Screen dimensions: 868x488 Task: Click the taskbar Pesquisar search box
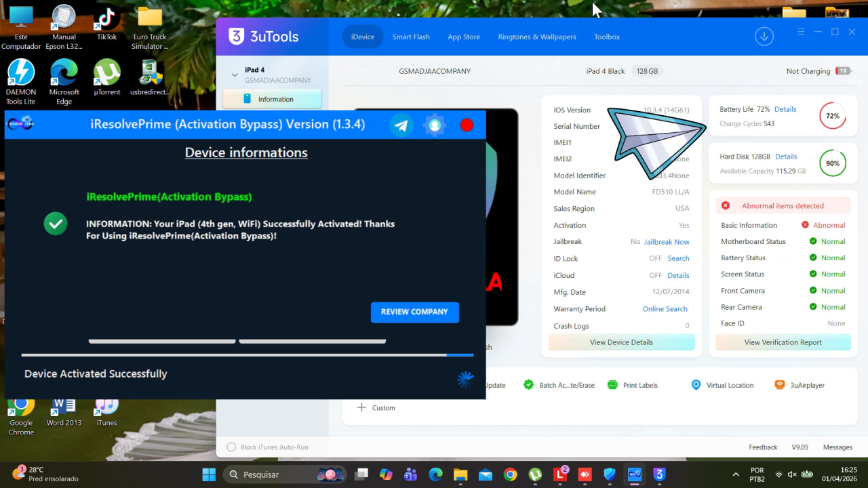click(x=285, y=474)
